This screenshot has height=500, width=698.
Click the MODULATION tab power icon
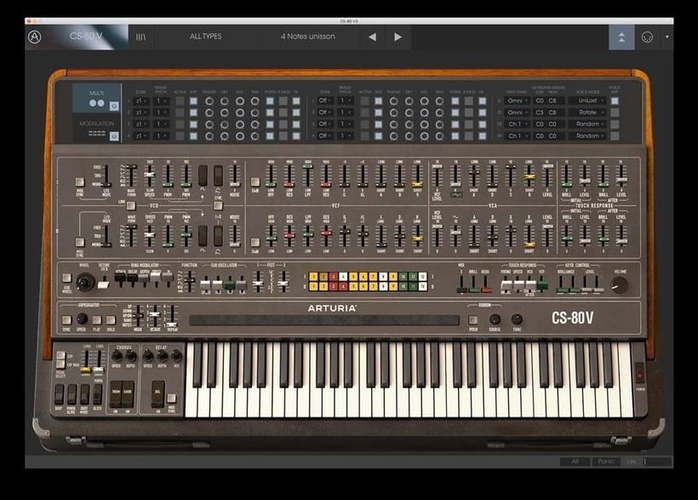[114, 136]
